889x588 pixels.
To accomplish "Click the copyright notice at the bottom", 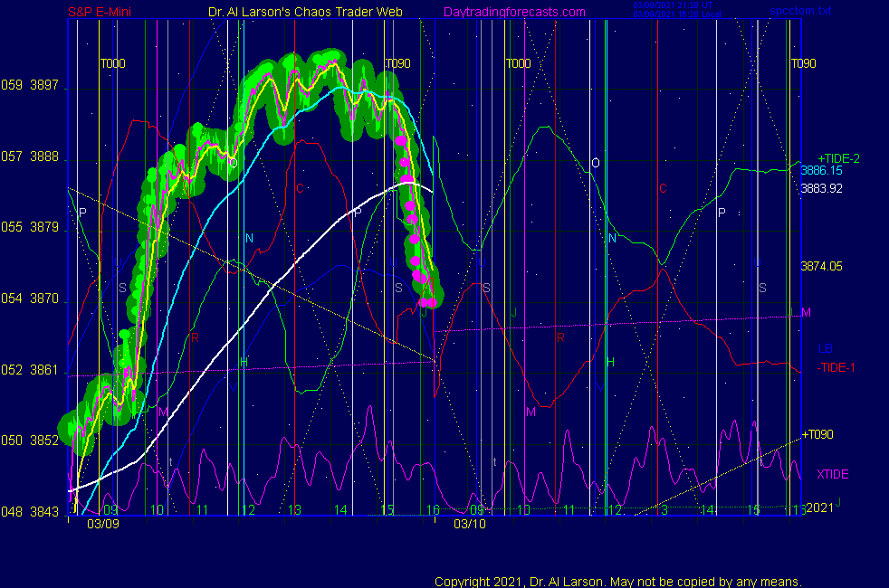I will 617,581.
